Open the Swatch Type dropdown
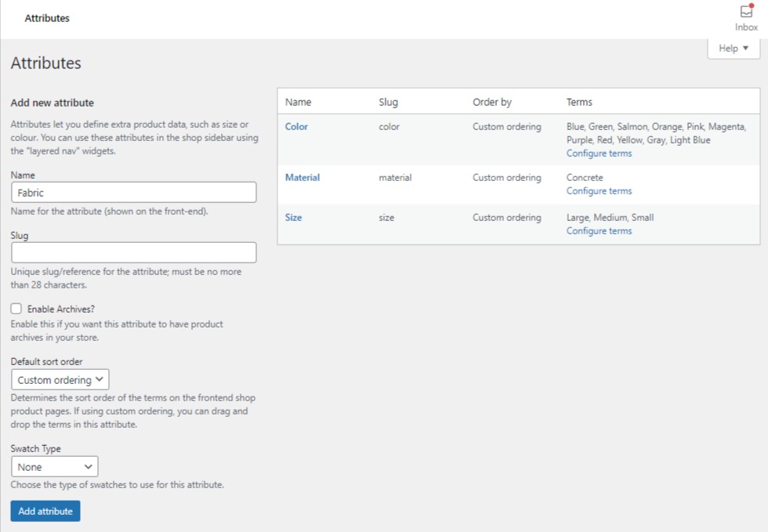The width and height of the screenshot is (768, 532). point(54,467)
